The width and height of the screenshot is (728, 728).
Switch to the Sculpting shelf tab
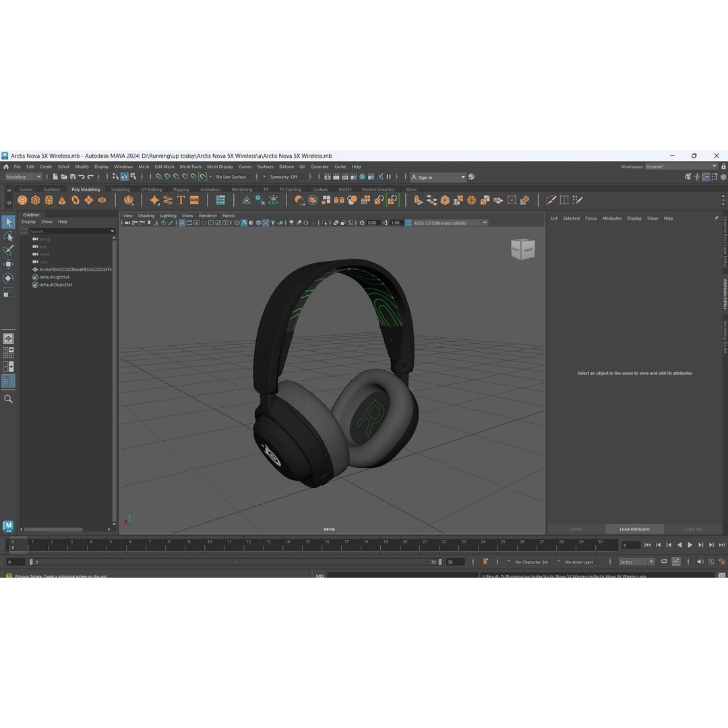tap(120, 189)
